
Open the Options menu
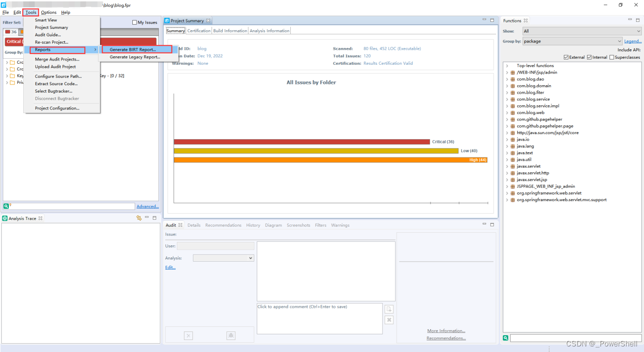click(48, 13)
